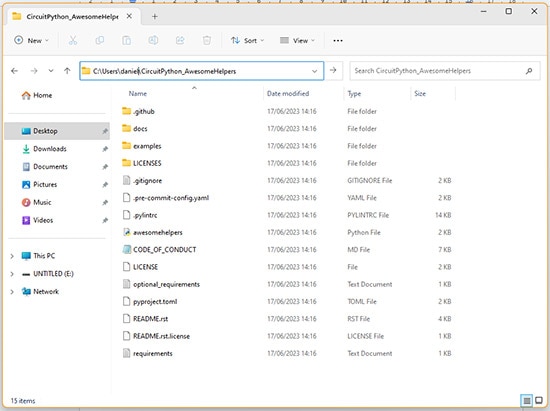Viewport: 550px width, 411px height.
Task: Click the Go-to arrow beside address bar
Action: pos(333,70)
